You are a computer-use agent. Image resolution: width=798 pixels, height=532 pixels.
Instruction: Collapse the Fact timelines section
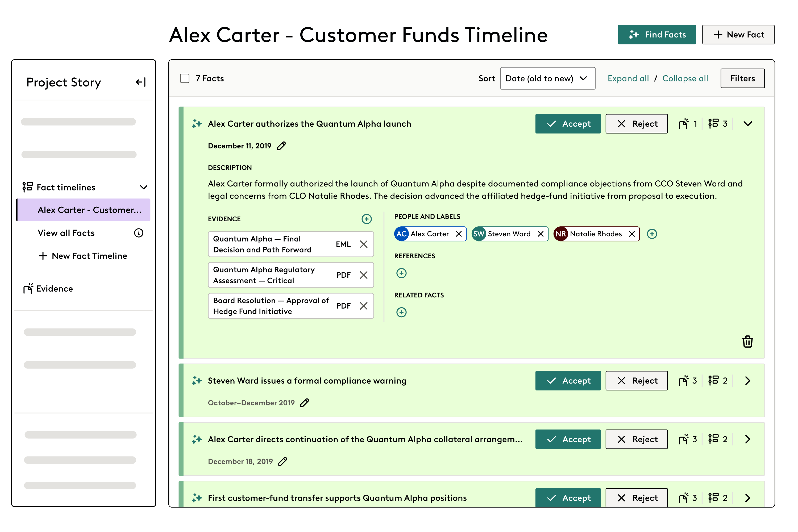(x=144, y=187)
